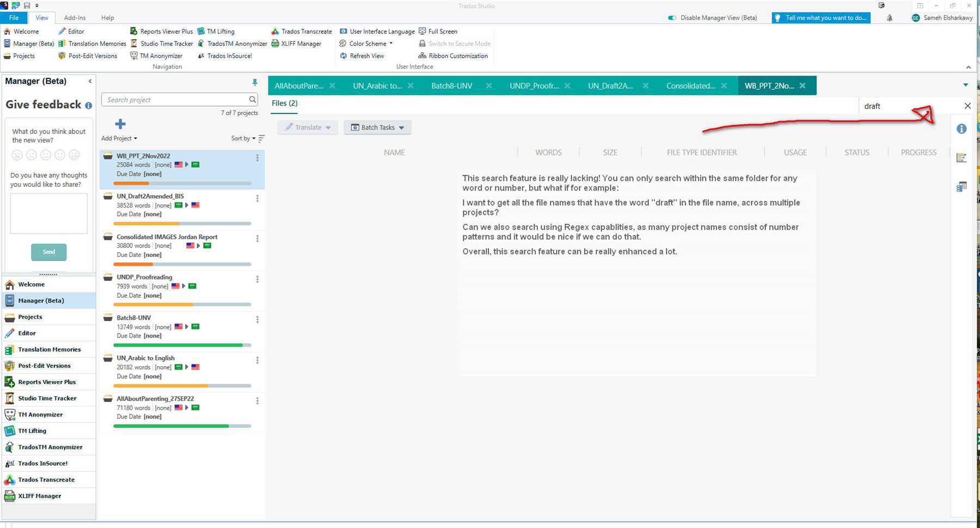Open Translate dropdown button

point(308,127)
